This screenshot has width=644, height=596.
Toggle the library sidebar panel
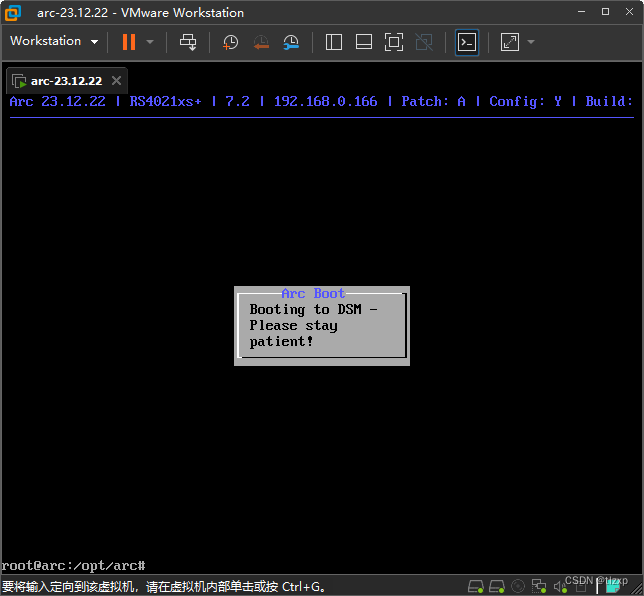pos(334,42)
